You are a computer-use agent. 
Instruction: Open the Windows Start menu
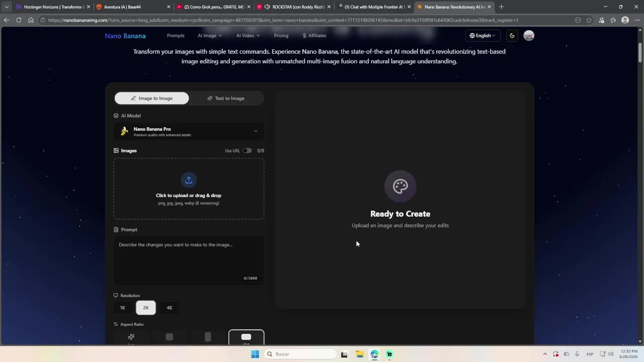click(255, 354)
